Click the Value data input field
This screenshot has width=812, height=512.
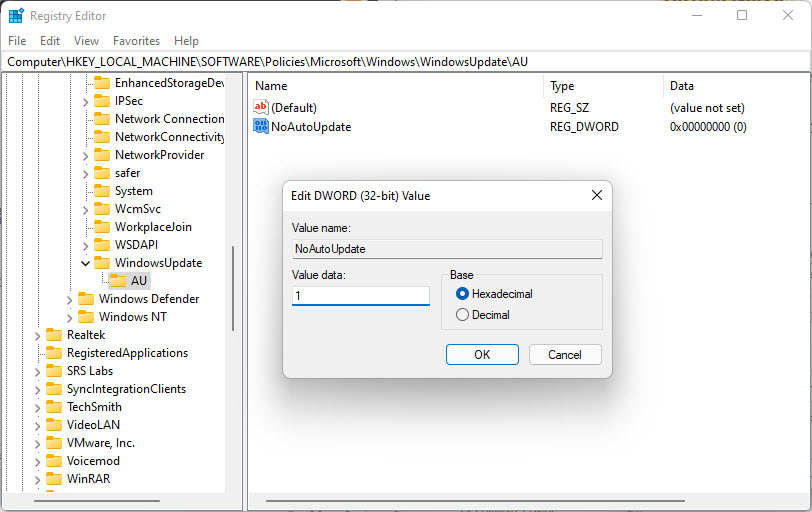pyautogui.click(x=360, y=296)
